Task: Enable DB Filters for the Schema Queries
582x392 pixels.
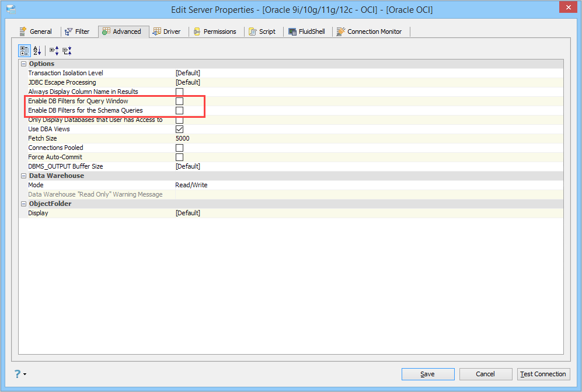Action: coord(179,110)
